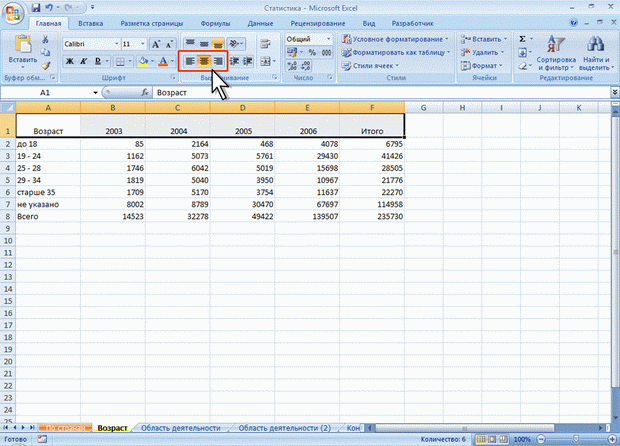This screenshot has width=620, height=446.
Task: Save the workbook from Quick Access toolbar
Action: pos(36,8)
